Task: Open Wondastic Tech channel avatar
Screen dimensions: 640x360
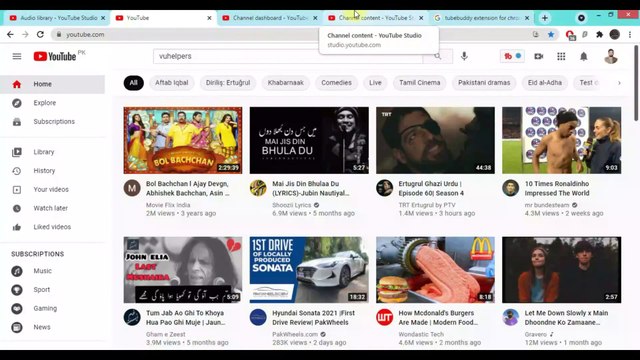Action: pos(384,317)
